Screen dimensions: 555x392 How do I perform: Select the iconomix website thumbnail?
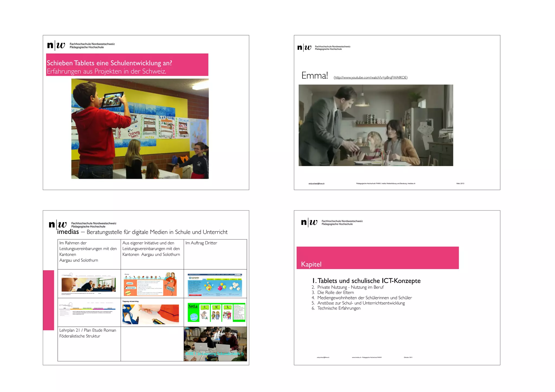[215, 285]
